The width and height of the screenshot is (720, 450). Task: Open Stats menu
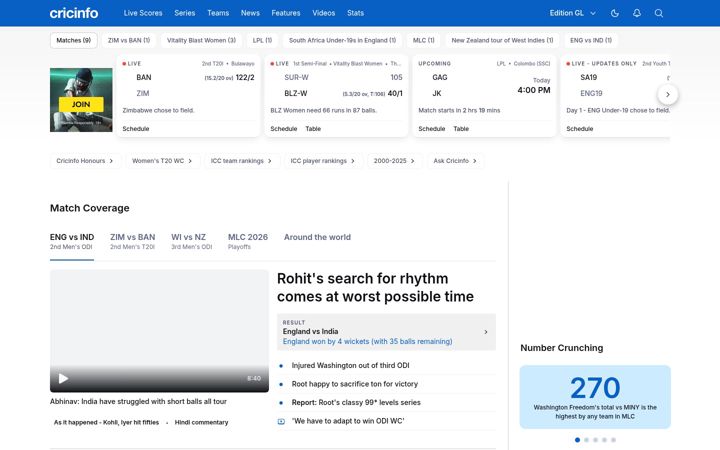[355, 13]
